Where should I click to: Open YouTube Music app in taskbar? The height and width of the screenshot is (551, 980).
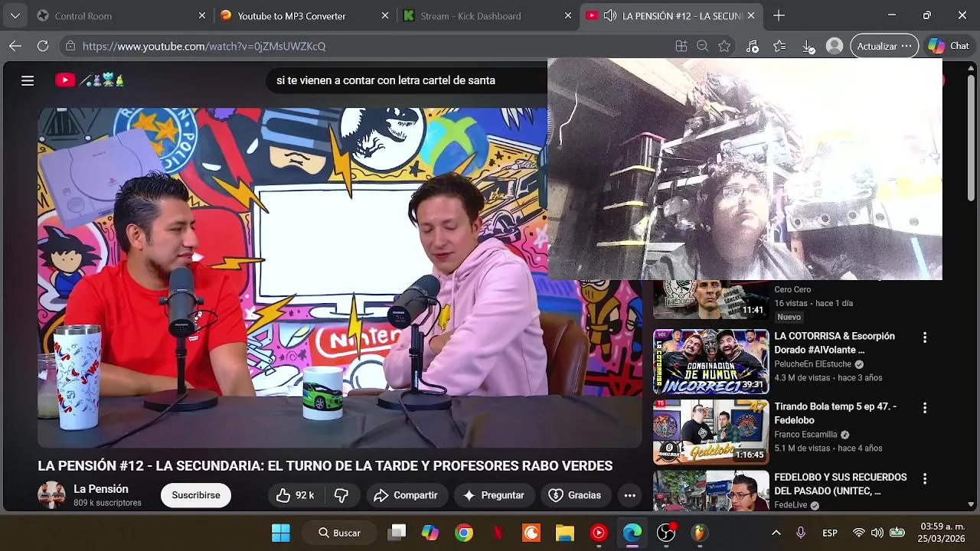[599, 533]
